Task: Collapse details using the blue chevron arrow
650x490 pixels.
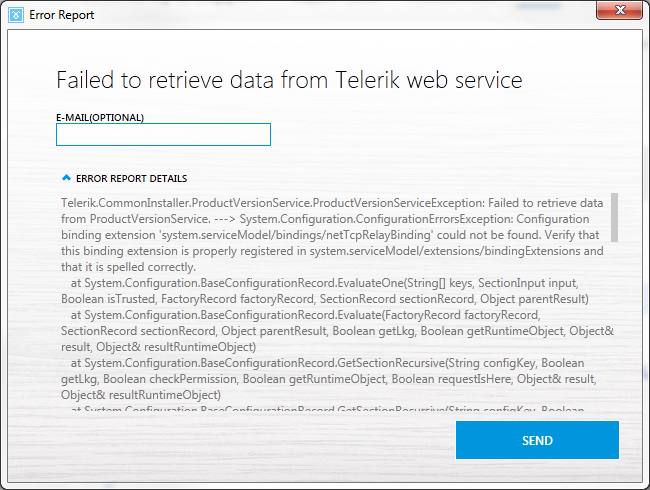Action: (66, 178)
